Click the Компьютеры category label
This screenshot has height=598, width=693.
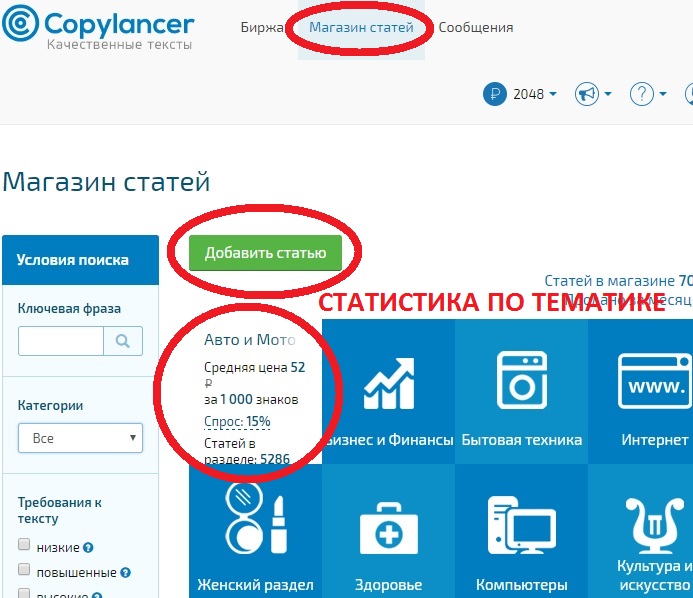[522, 585]
